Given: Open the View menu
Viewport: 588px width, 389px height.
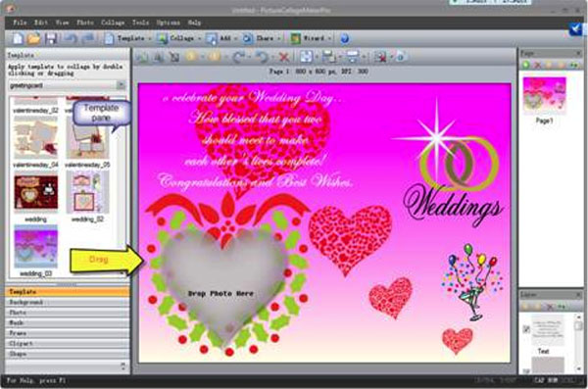Looking at the screenshot, I should (63, 23).
